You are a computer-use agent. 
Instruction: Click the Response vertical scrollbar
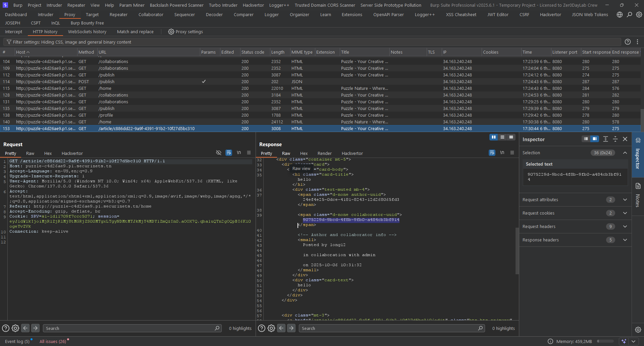[517, 251]
